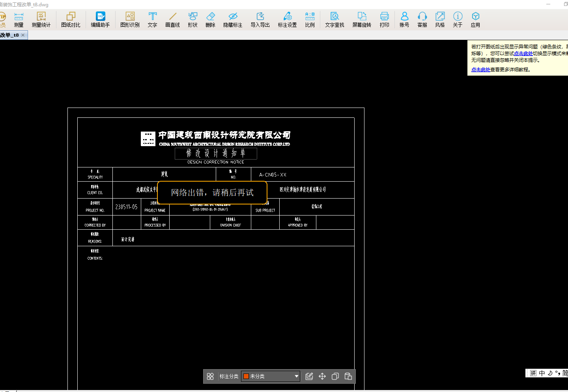Launch the 编辑助手 editing assistant
568x392 pixels.
click(x=100, y=19)
